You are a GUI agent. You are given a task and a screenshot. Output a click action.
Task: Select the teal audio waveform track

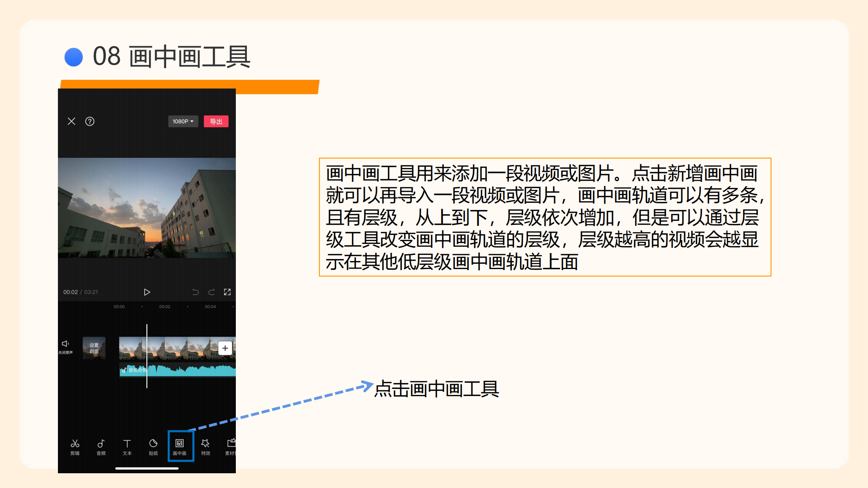point(178,370)
